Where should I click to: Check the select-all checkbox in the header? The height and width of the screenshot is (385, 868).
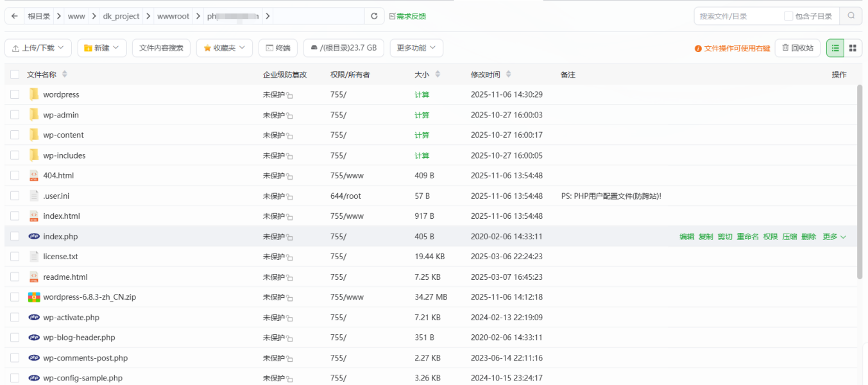tap(15, 74)
